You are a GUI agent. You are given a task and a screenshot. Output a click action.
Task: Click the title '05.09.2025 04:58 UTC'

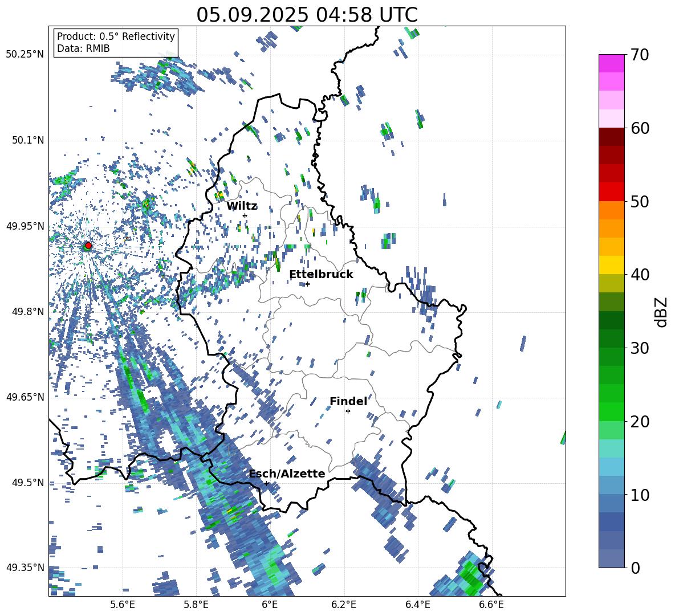[307, 15]
